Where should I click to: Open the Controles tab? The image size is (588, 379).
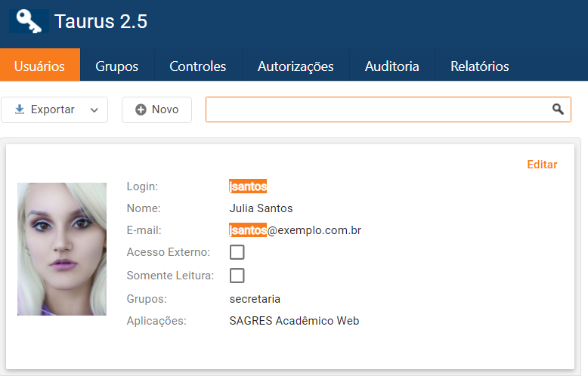197,66
